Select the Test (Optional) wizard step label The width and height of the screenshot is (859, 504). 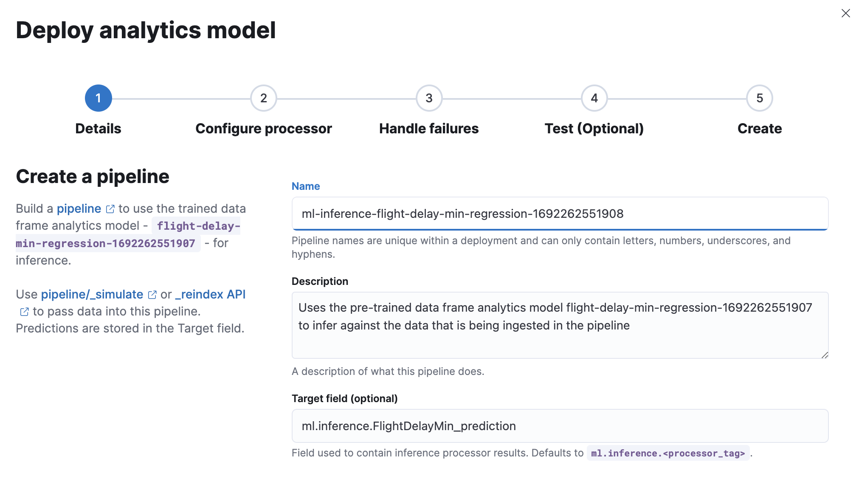click(594, 128)
